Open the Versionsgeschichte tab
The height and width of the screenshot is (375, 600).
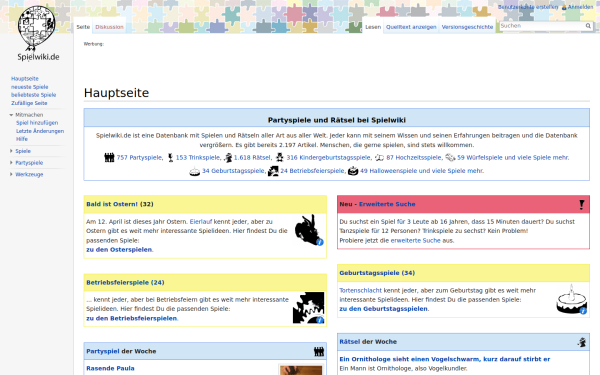coord(467,27)
